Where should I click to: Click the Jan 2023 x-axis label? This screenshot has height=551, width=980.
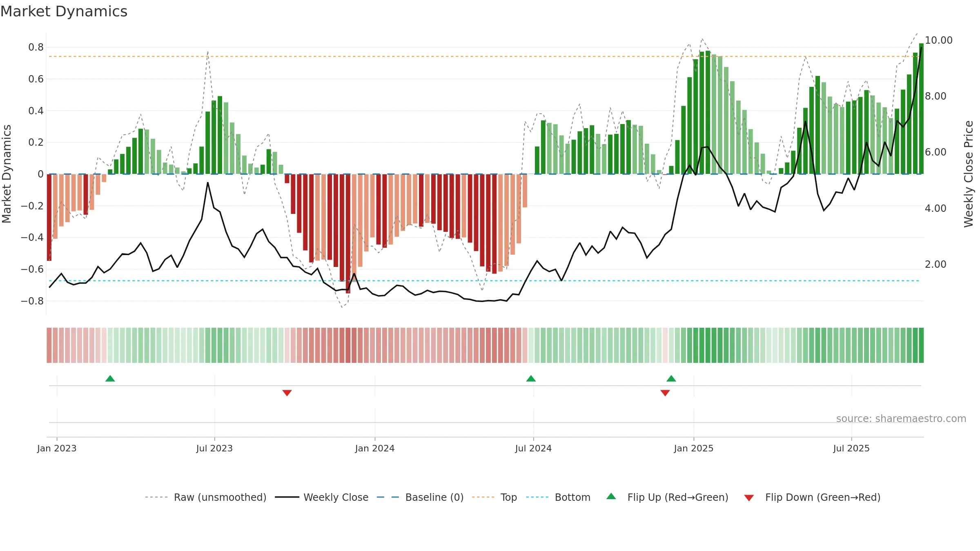coord(57,448)
